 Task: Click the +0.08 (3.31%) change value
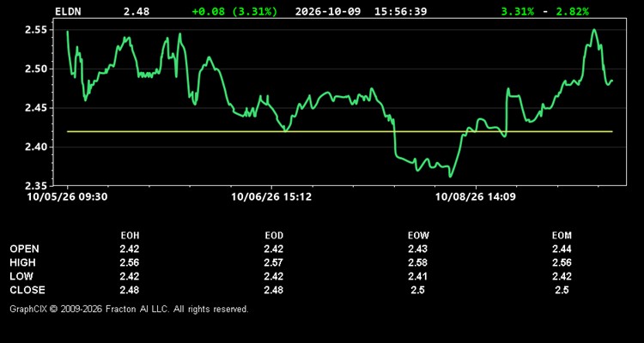pos(234,11)
